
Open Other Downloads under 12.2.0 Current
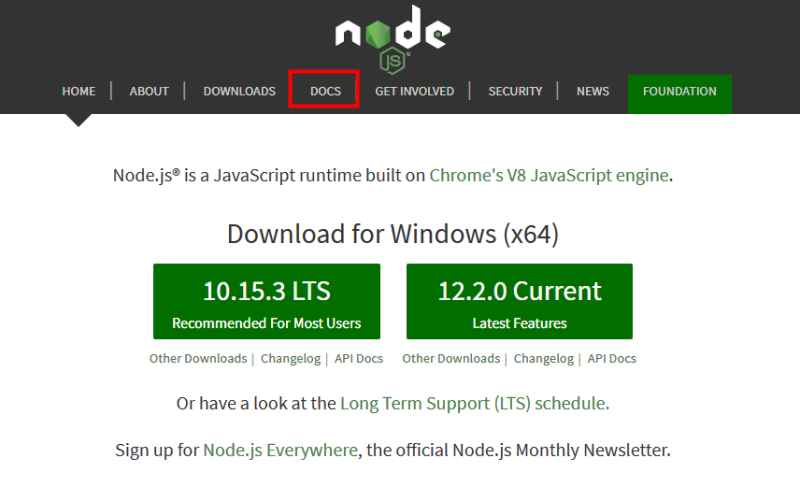click(451, 358)
